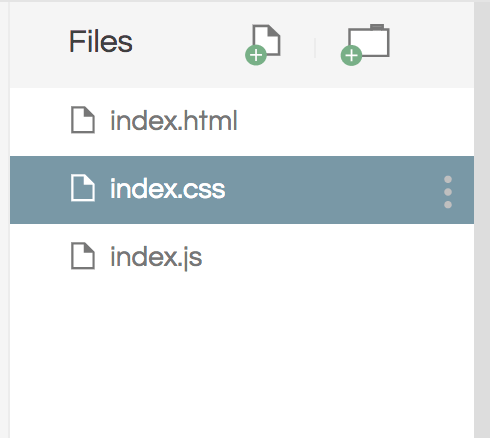Open the index.js file
The width and height of the screenshot is (490, 438).
156,257
